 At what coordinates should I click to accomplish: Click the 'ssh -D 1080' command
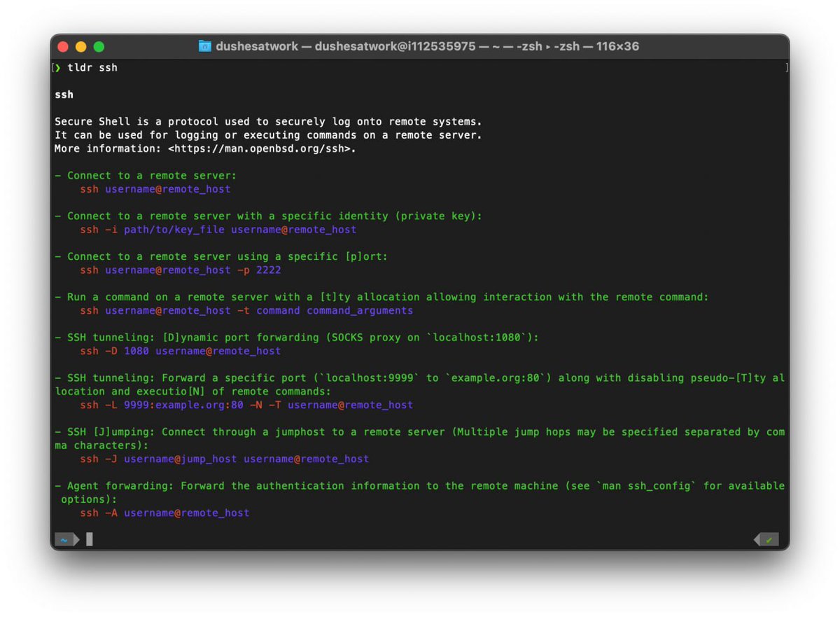[114, 351]
